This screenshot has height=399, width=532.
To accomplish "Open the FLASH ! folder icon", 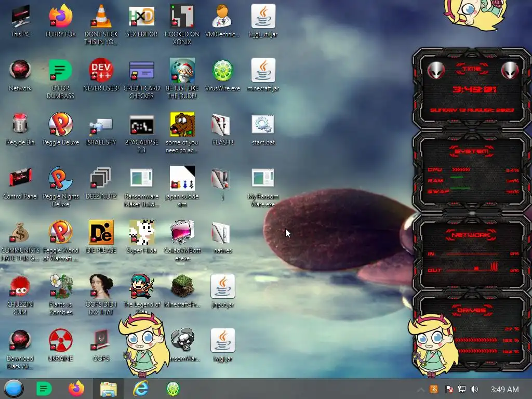I will pyautogui.click(x=220, y=125).
